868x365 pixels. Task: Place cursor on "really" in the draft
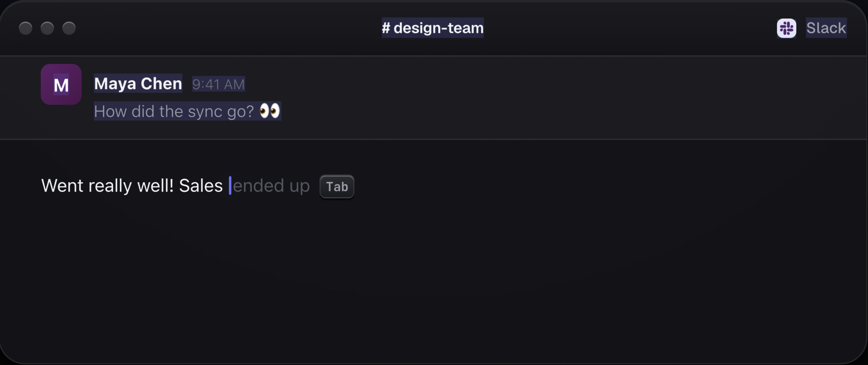(x=110, y=186)
